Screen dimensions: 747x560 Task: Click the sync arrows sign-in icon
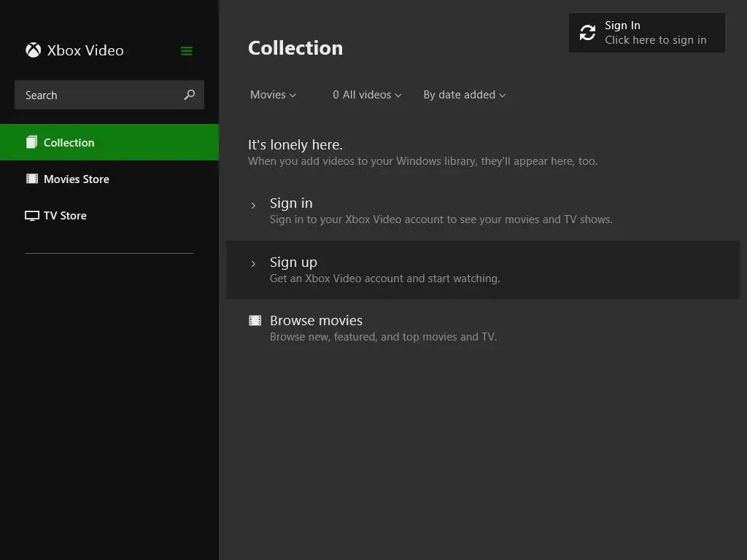tap(587, 33)
